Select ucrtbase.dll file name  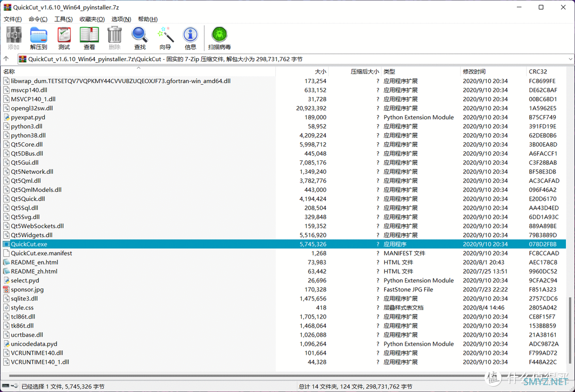pyautogui.click(x=27, y=335)
